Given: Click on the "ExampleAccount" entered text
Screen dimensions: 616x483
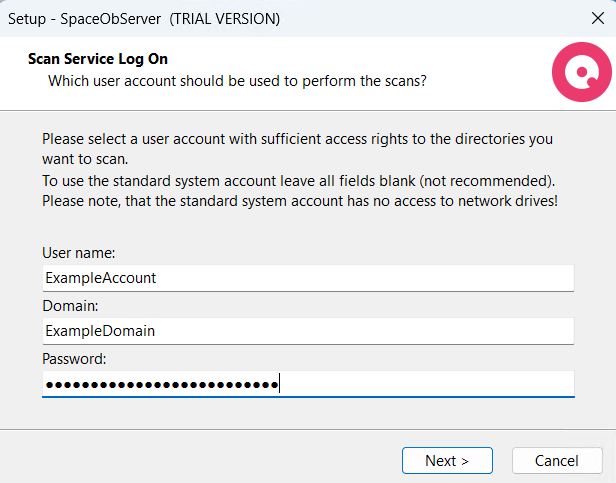Looking at the screenshot, I should click(101, 278).
